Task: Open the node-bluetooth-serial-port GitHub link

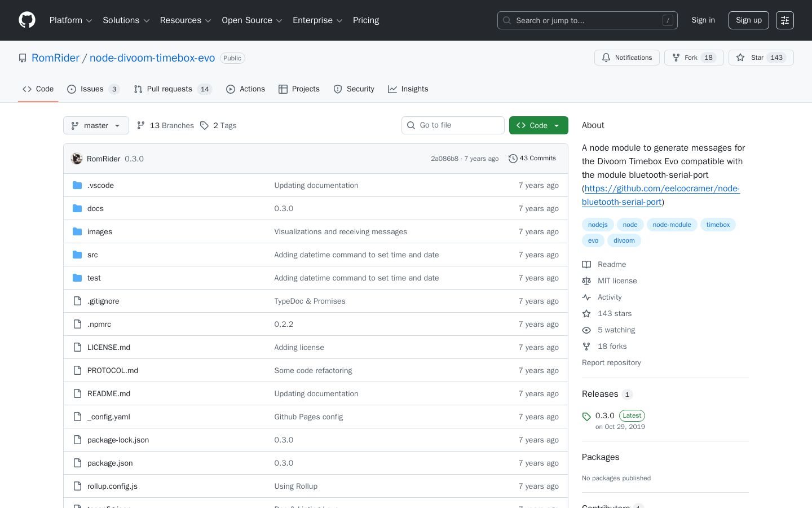Action: coord(661,195)
